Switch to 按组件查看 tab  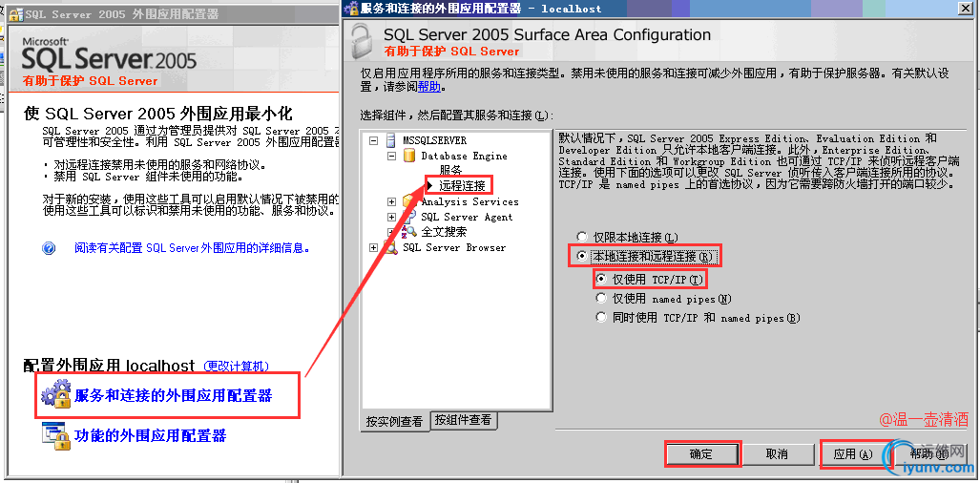[464, 419]
